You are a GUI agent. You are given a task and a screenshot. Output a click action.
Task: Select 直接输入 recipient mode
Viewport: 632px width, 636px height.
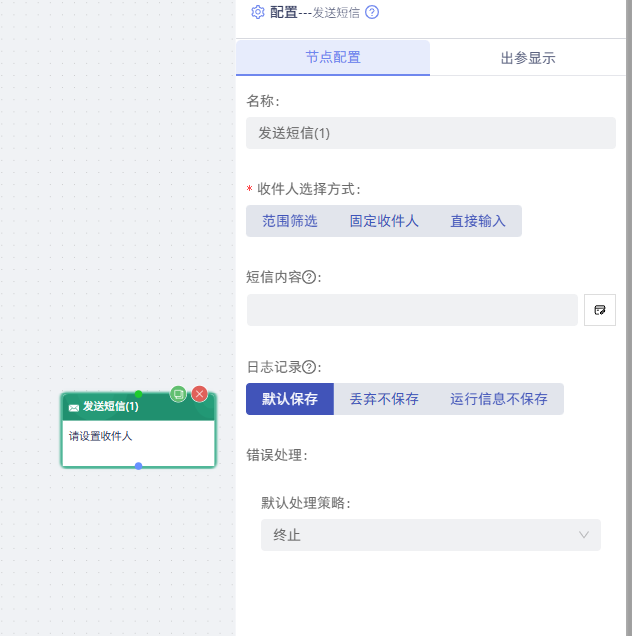[x=478, y=221]
